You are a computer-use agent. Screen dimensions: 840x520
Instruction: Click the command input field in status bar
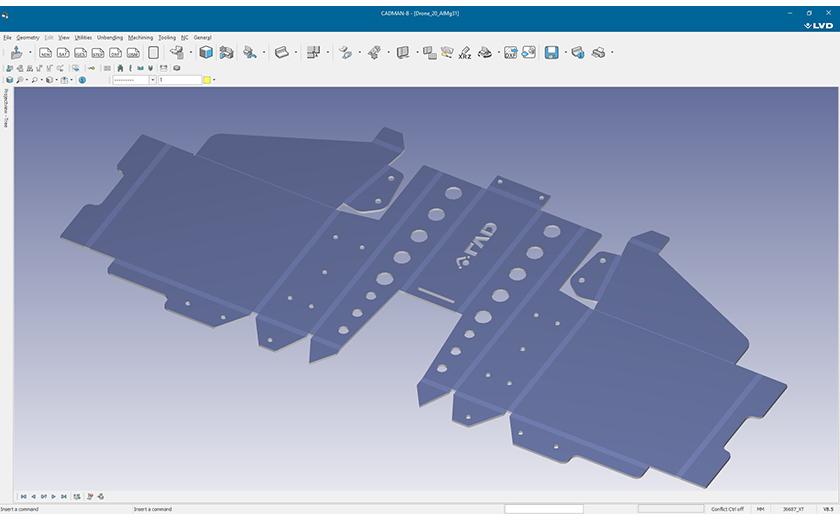(x=543, y=509)
